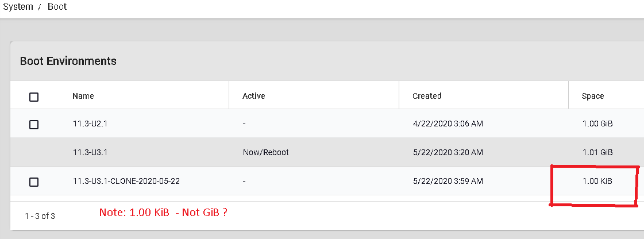Click the Now/Reboot active status cell
Image resolution: width=644 pixels, height=239 pixels.
coord(265,152)
